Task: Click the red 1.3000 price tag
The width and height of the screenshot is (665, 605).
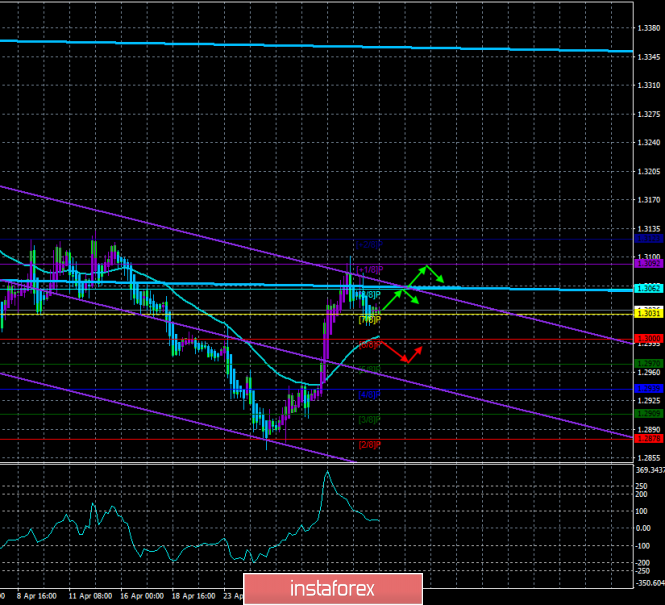Action: click(648, 338)
